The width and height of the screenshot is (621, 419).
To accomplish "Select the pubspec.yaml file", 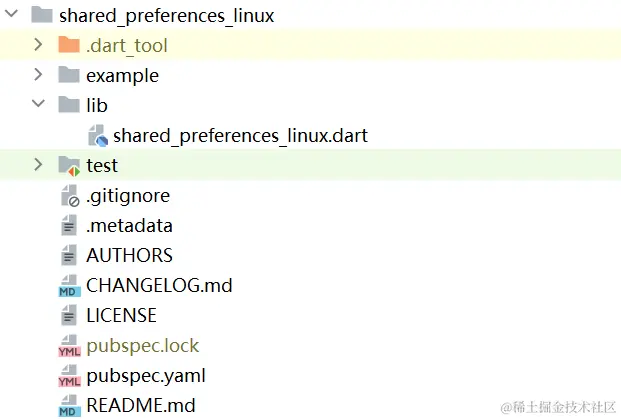I will pos(146,376).
